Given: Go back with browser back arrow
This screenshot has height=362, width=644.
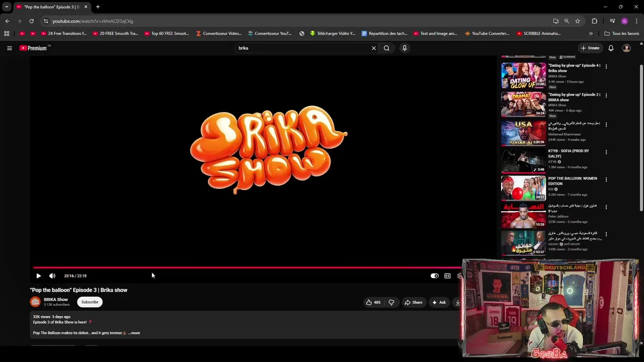Looking at the screenshot, I should pos(7,21).
